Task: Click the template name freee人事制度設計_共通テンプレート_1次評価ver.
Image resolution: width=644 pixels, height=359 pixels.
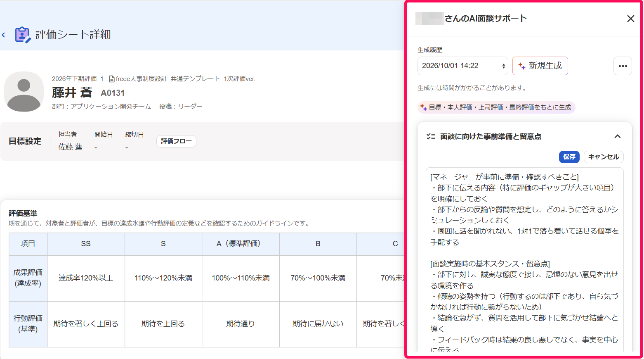Action: point(186,79)
